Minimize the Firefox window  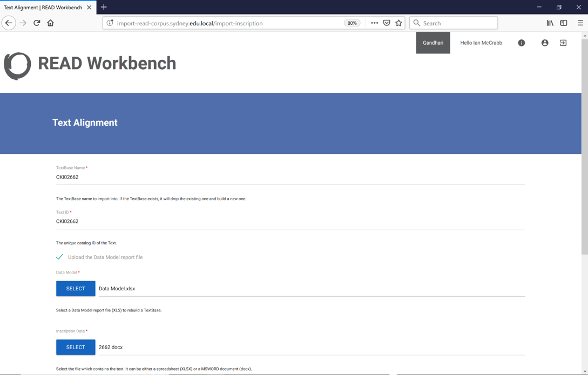click(x=539, y=7)
